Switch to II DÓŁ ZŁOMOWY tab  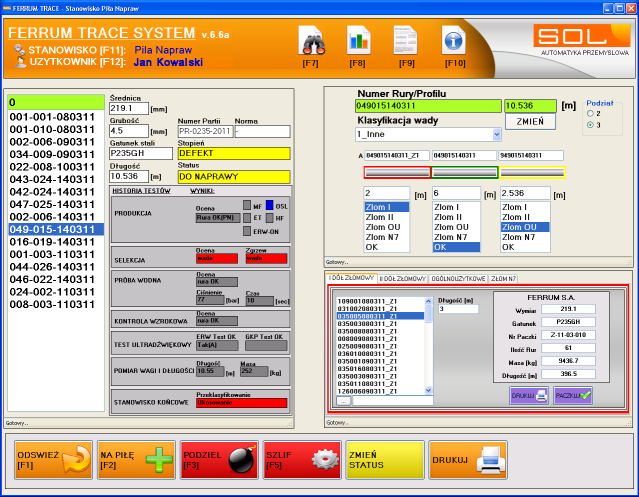click(x=403, y=279)
